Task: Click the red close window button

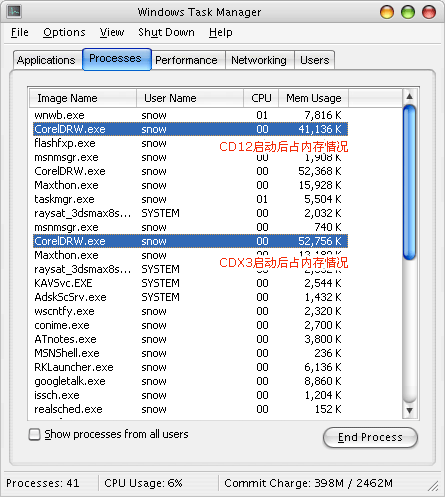Action: (x=429, y=12)
